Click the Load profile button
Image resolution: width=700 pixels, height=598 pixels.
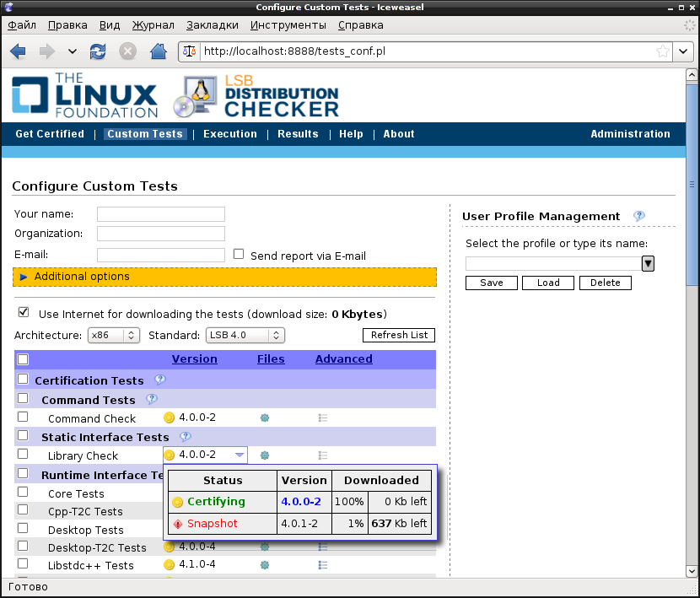point(548,283)
